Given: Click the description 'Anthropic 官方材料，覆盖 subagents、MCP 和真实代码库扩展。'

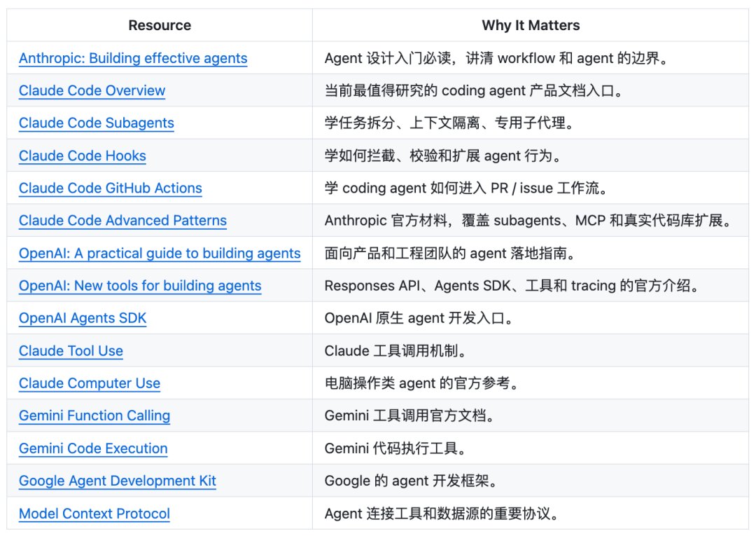Looking at the screenshot, I should point(529,221).
